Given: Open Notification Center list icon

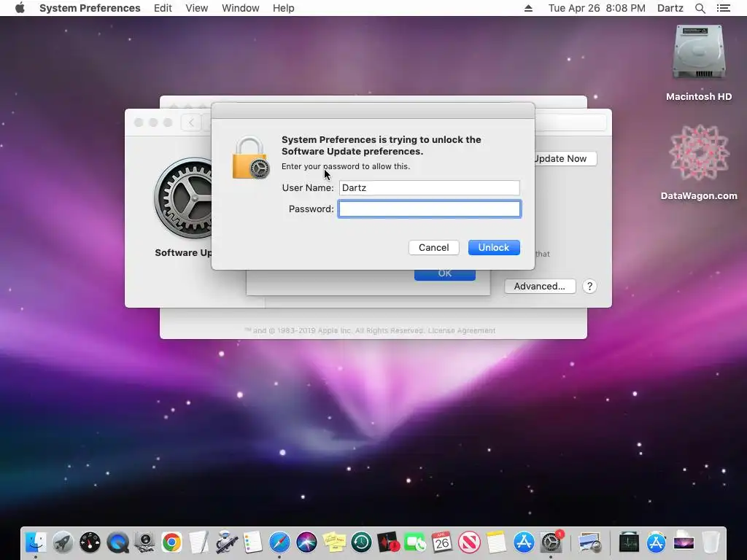Looking at the screenshot, I should tap(723, 8).
